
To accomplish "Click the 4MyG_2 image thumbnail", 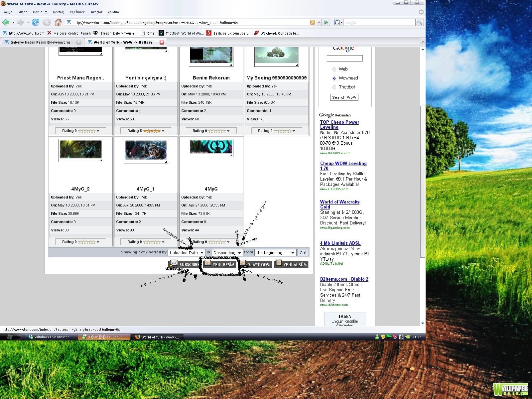I will (80, 151).
